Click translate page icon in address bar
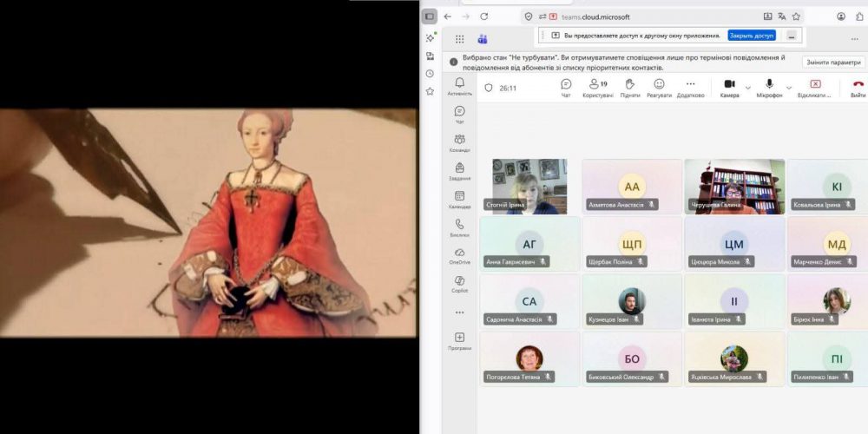 [782, 16]
